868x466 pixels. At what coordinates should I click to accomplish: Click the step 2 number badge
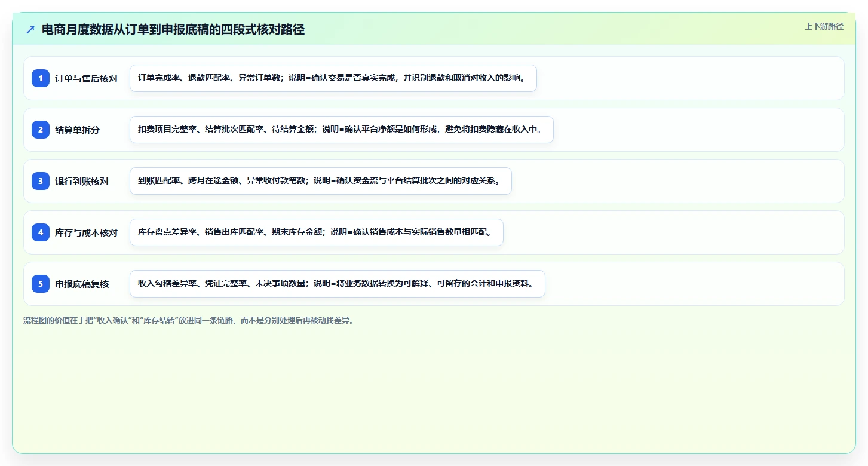41,130
